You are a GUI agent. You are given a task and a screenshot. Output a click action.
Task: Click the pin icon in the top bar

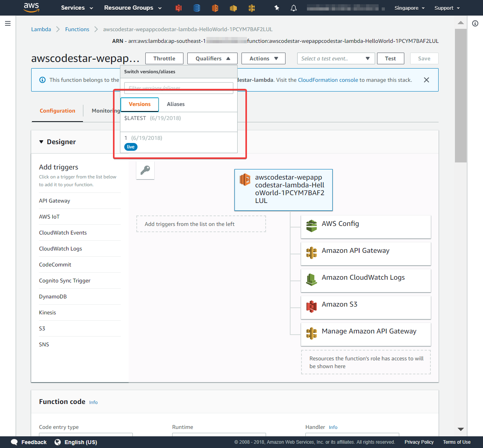pos(277,8)
